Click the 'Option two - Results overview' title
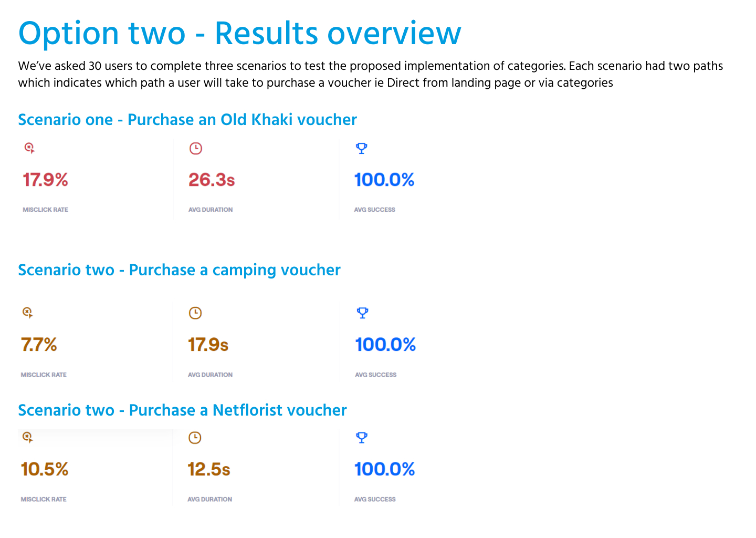Screen dimensions: 756x538 coord(239,33)
